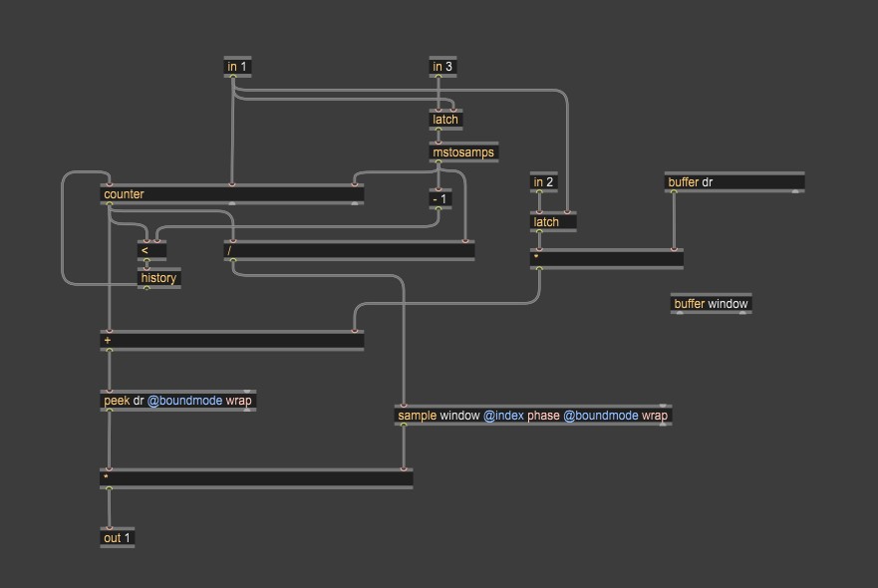Screen dimensions: 878x588
Task: Click the "+" addition object
Action: (x=232, y=341)
